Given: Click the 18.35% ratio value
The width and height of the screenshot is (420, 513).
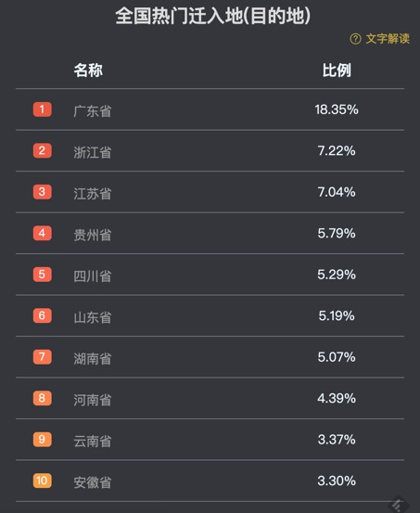Looking at the screenshot, I should click(337, 109).
